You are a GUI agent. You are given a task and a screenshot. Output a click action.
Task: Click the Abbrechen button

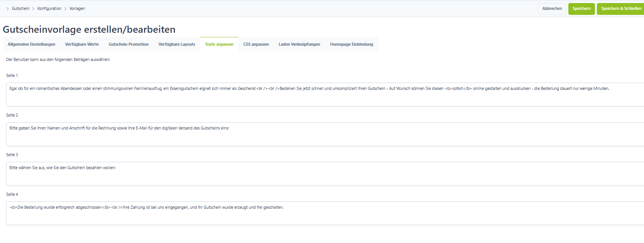tap(552, 9)
